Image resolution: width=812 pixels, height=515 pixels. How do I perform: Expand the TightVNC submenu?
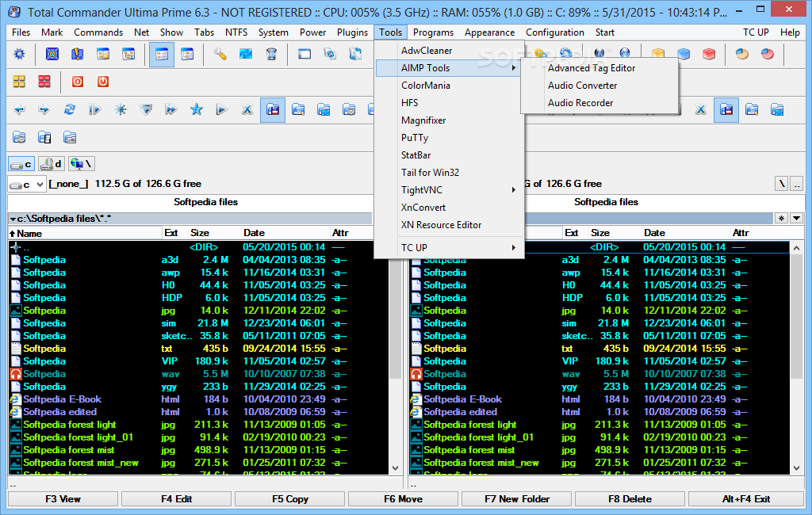[450, 190]
